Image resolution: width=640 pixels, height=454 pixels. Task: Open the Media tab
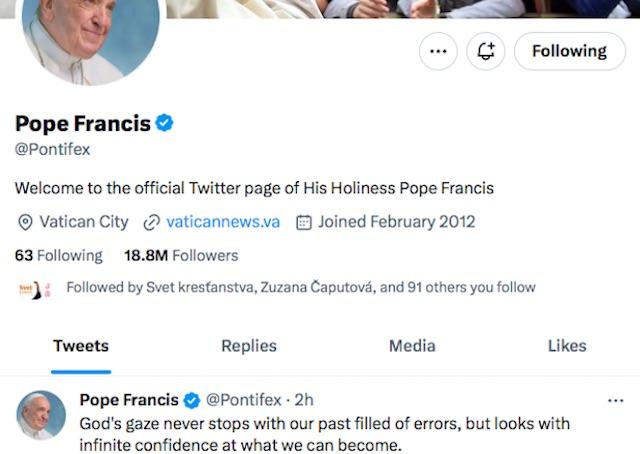[x=412, y=346]
